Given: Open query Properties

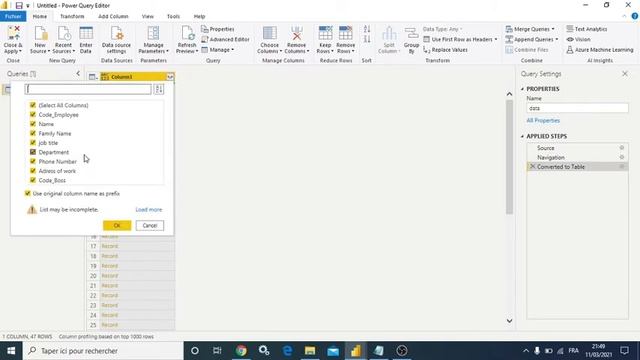Looking at the screenshot, I should pos(218,29).
